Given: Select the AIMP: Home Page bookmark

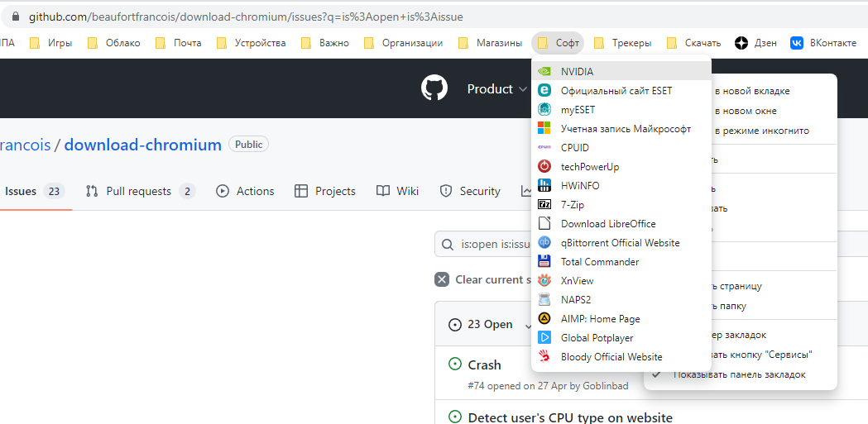Looking at the screenshot, I should (x=621, y=319).
